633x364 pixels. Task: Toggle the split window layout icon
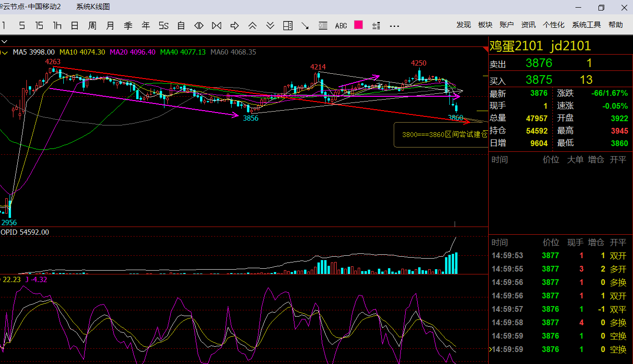pyautogui.click(x=288, y=25)
